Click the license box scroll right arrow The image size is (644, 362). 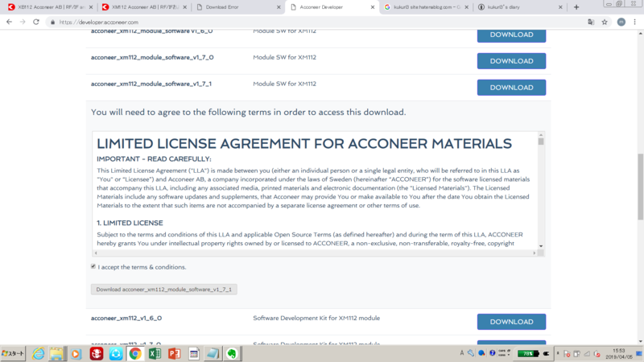point(534,253)
